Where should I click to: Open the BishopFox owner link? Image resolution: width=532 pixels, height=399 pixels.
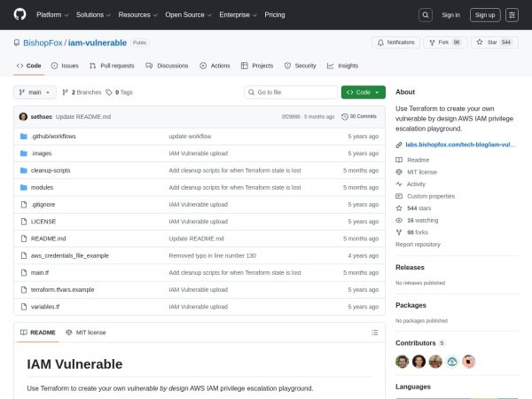[x=43, y=43]
